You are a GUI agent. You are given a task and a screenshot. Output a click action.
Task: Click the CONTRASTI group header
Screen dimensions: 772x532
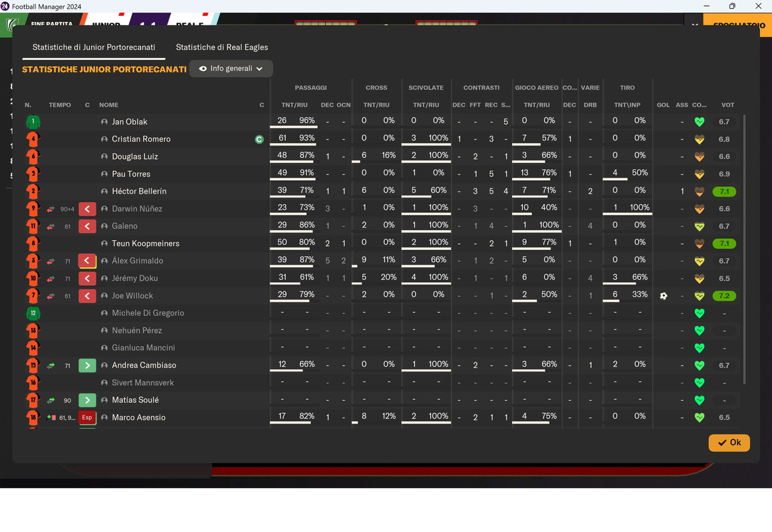tap(481, 88)
